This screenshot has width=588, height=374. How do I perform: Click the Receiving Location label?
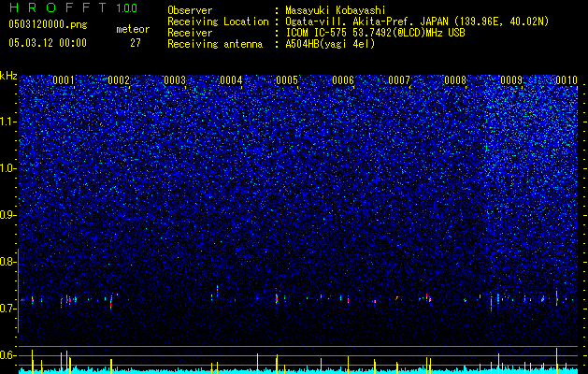218,22
